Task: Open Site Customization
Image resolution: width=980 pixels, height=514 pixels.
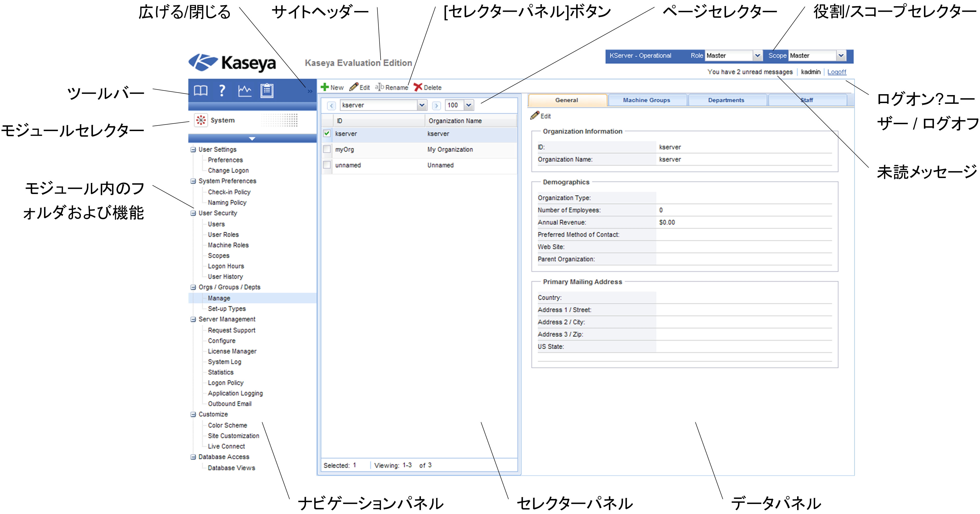Action: (233, 436)
